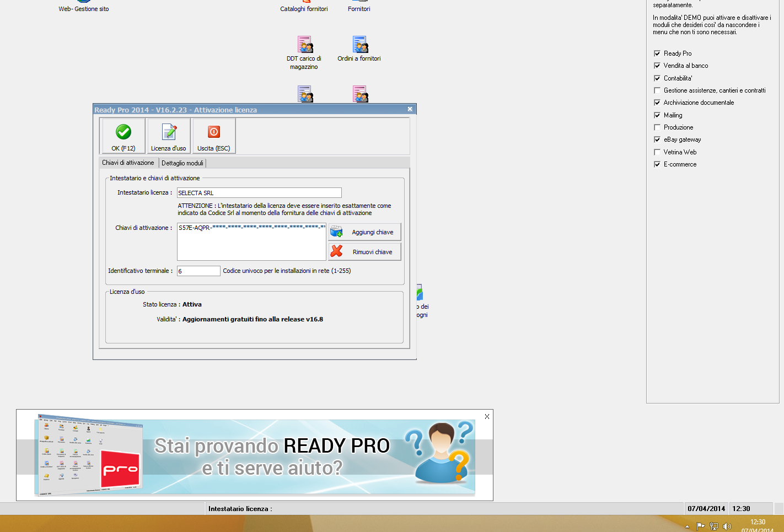Image resolution: width=784 pixels, height=532 pixels.
Task: Click 'Codice univoco per le installazioni in rete'
Action: pyautogui.click(x=287, y=271)
